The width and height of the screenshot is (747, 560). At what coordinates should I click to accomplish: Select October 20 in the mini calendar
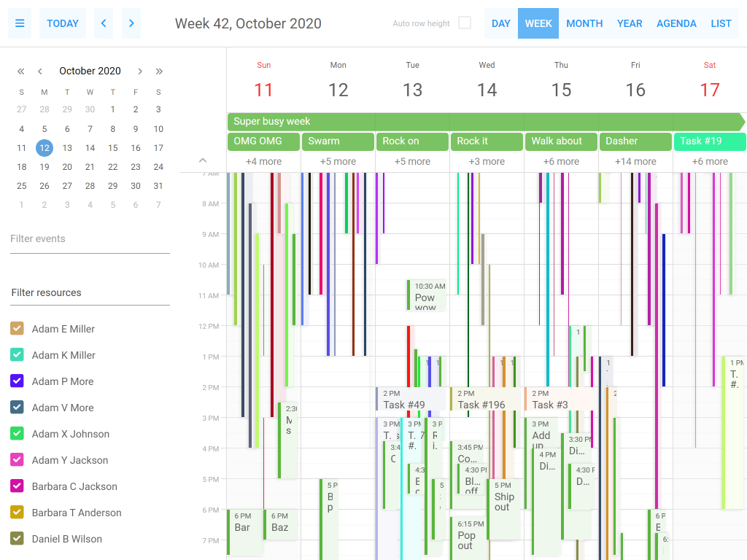67,166
